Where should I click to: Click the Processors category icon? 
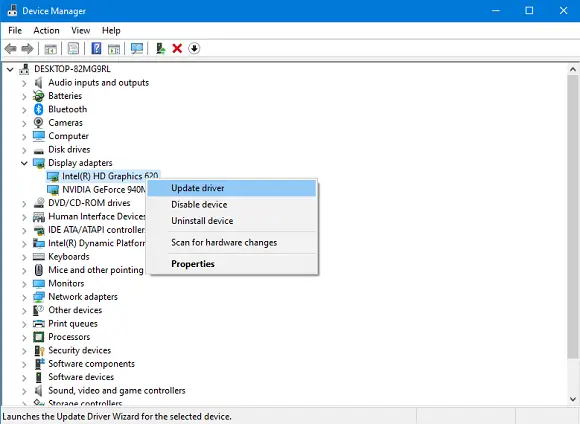click(38, 337)
